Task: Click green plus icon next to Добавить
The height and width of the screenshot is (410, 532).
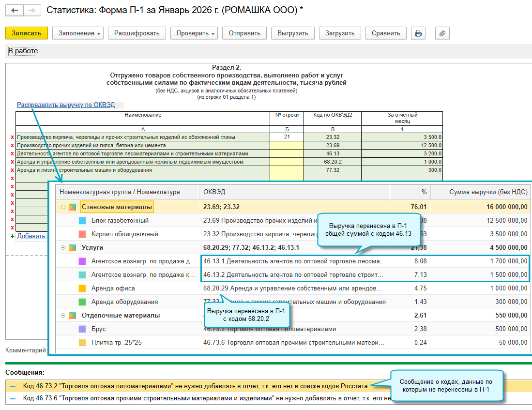Action: (12, 236)
